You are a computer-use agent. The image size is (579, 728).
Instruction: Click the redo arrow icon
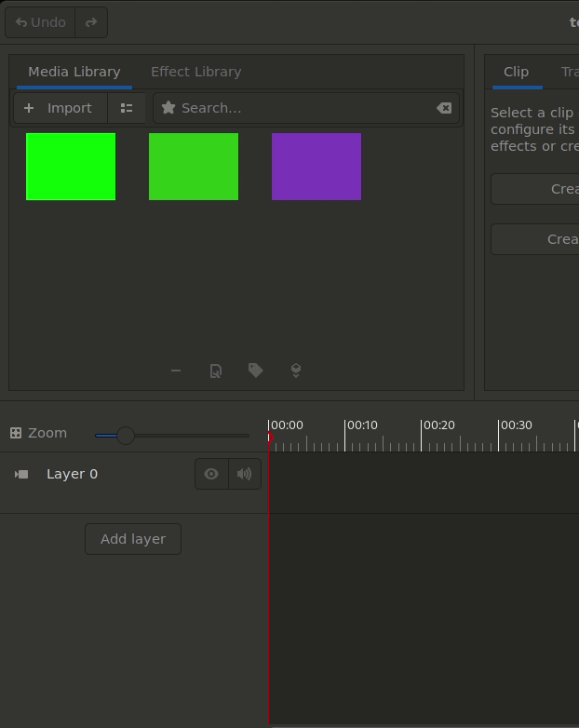(91, 22)
